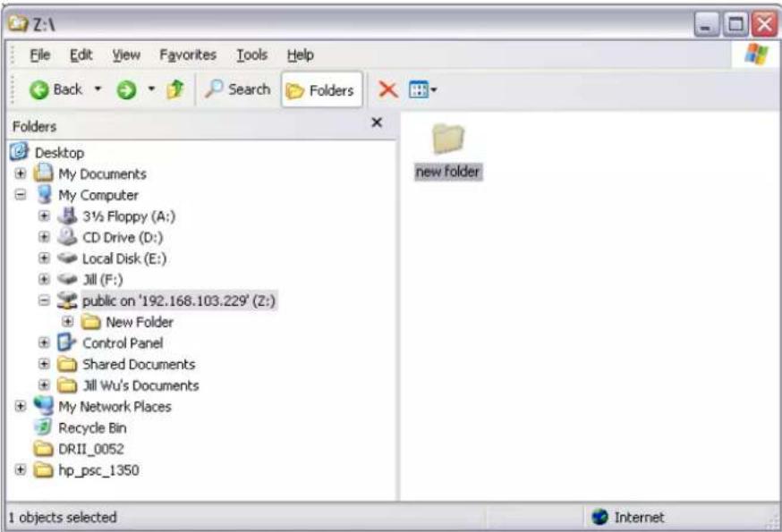Expand the Local Disk (E:) node

[44, 258]
